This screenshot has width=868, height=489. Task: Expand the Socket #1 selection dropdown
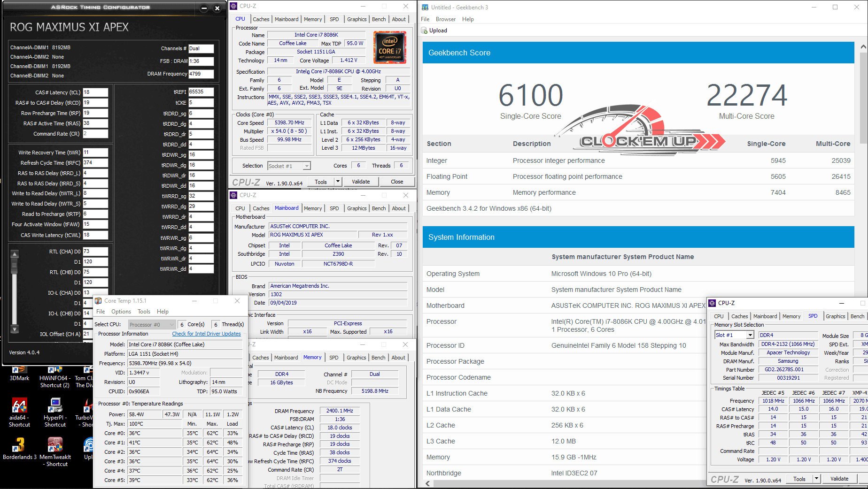click(307, 166)
